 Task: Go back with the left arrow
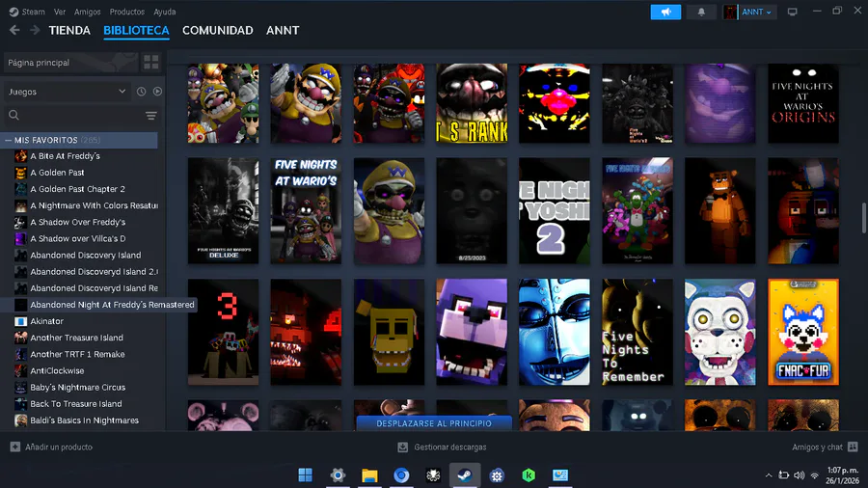click(14, 30)
